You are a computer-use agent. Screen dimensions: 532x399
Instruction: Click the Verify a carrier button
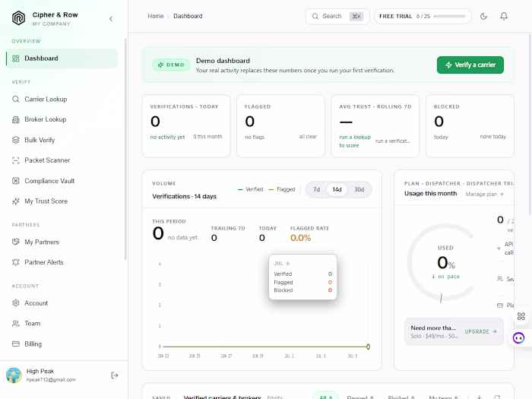click(x=470, y=65)
